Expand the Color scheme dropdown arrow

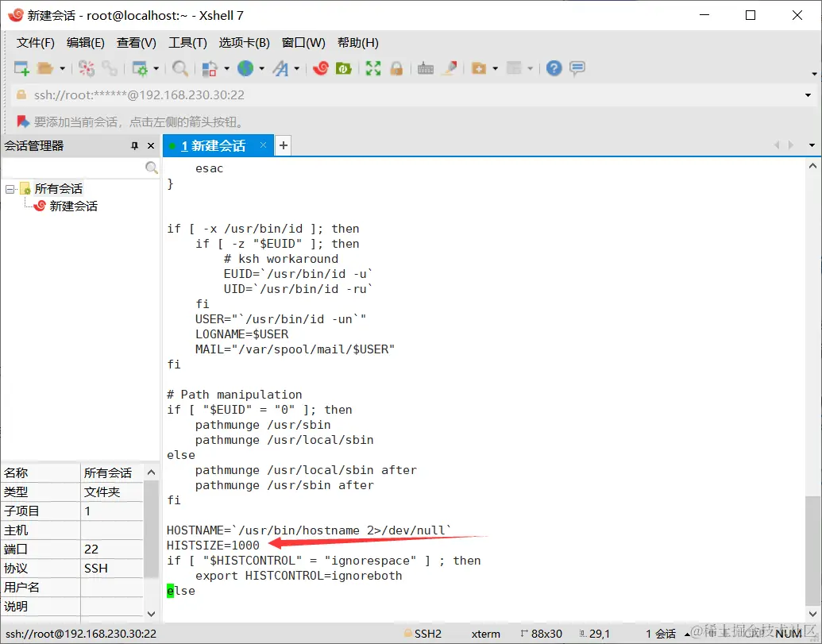tap(226, 68)
